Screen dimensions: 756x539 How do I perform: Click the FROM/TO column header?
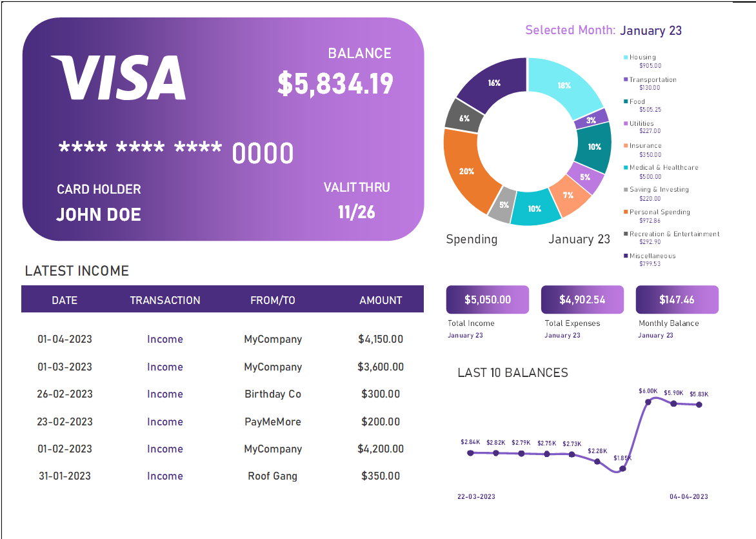(272, 300)
